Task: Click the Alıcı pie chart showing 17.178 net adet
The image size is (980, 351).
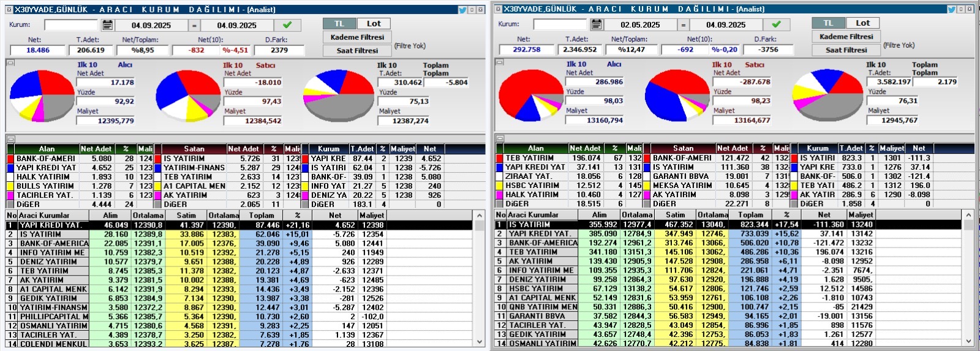Action: [42, 96]
